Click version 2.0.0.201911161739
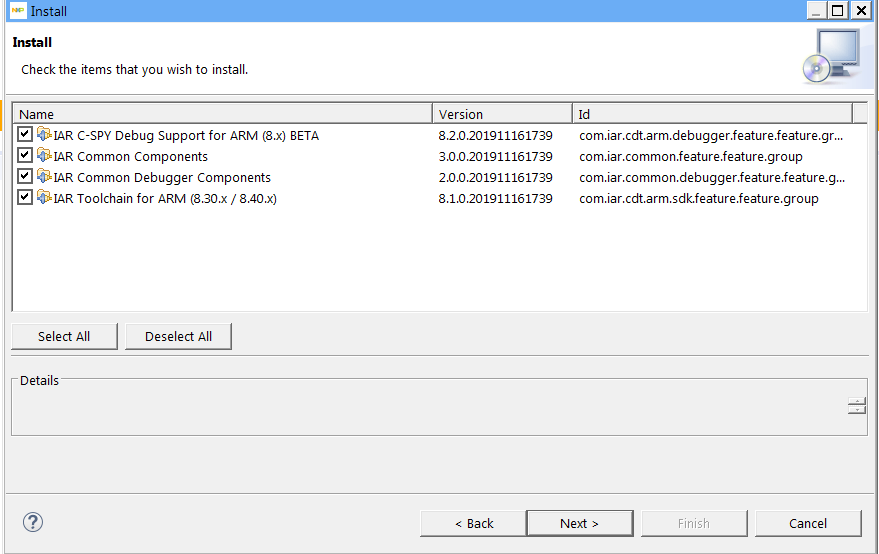879x554 pixels. click(x=496, y=178)
